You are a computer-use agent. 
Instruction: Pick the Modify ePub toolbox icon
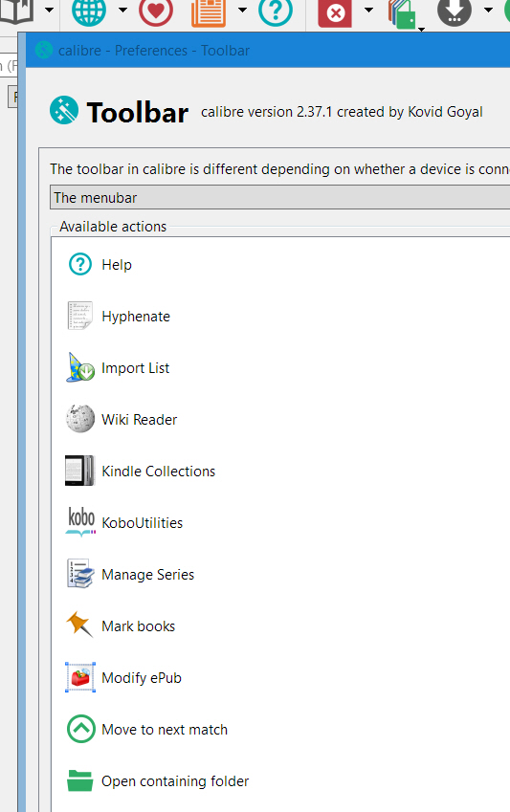(x=80, y=677)
